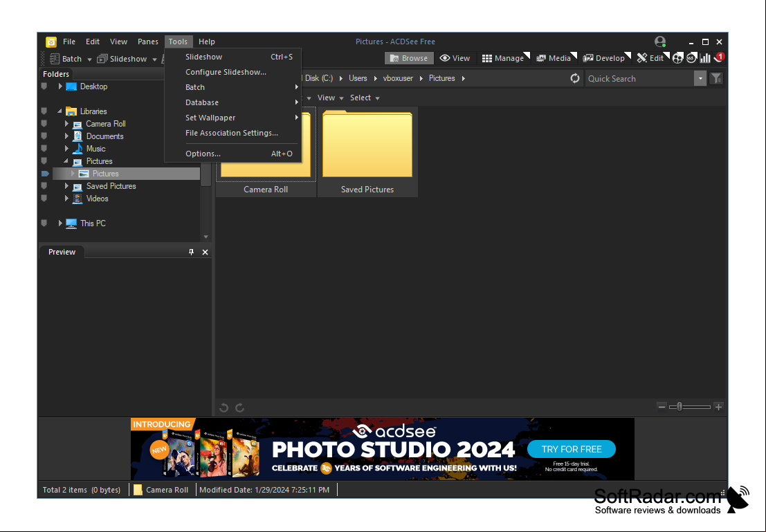The height and width of the screenshot is (532, 766).
Task: Toggle Easy-Select marker beside Camera Roll
Action: (44, 124)
